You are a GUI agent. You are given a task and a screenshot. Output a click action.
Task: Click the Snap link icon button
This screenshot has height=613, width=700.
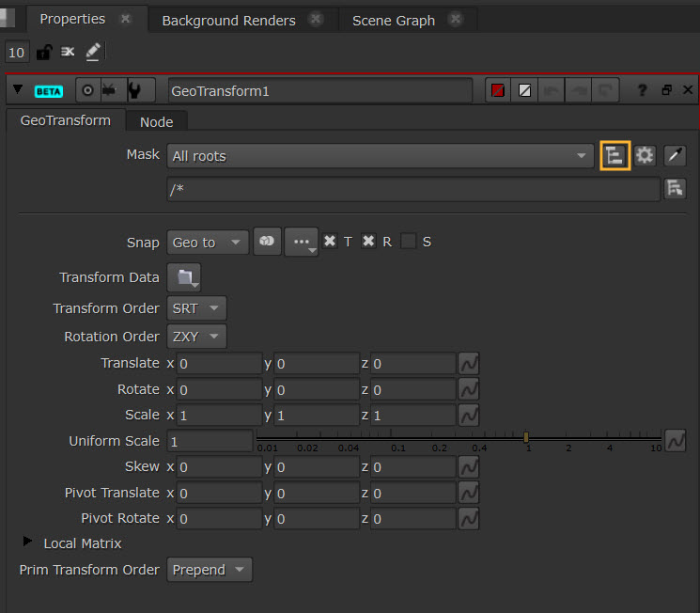point(267,242)
